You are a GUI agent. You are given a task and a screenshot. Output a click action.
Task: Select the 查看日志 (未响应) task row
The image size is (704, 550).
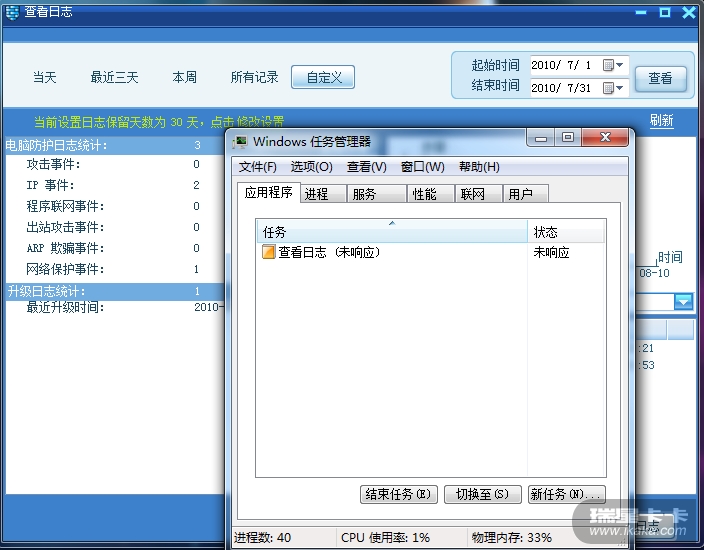pyautogui.click(x=431, y=252)
